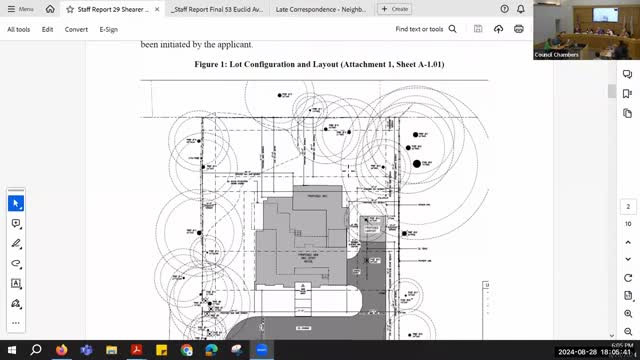Switch to Late Correspondence tab
This screenshot has width=640, height=360.
click(x=321, y=9)
